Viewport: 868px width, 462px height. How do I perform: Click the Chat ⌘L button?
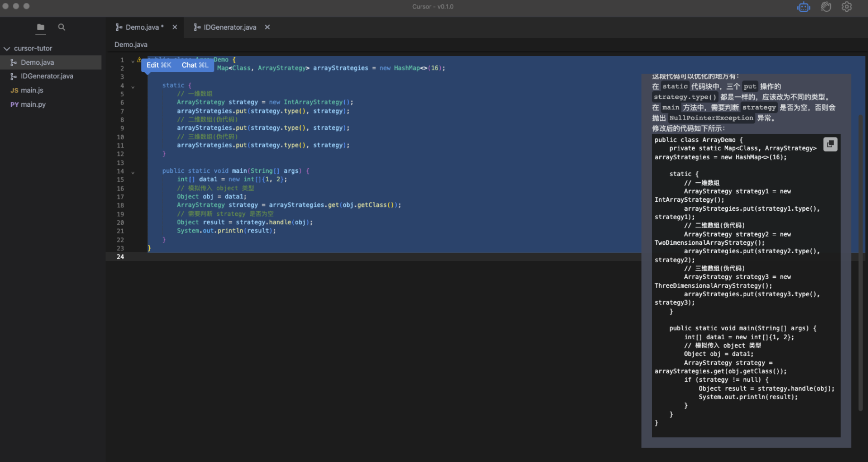195,65
